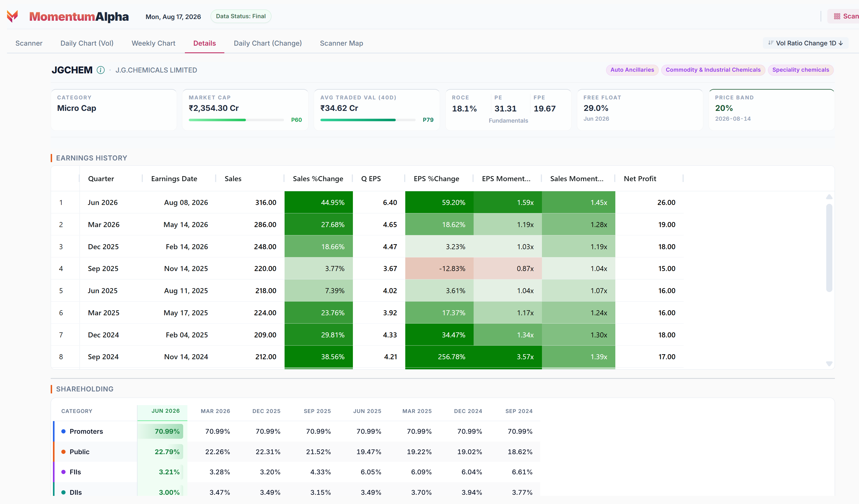The height and width of the screenshot is (504, 859).
Task: Click the Promoters shareholding row label
Action: tap(86, 431)
